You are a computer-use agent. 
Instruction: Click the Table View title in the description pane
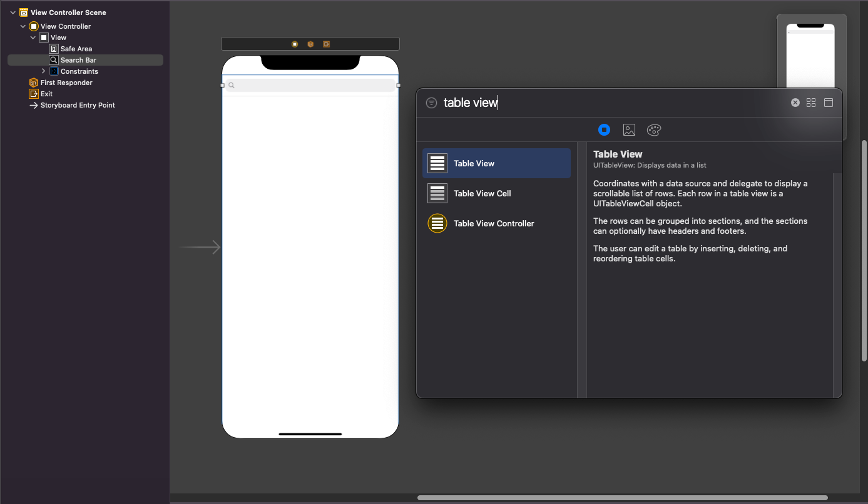618,154
